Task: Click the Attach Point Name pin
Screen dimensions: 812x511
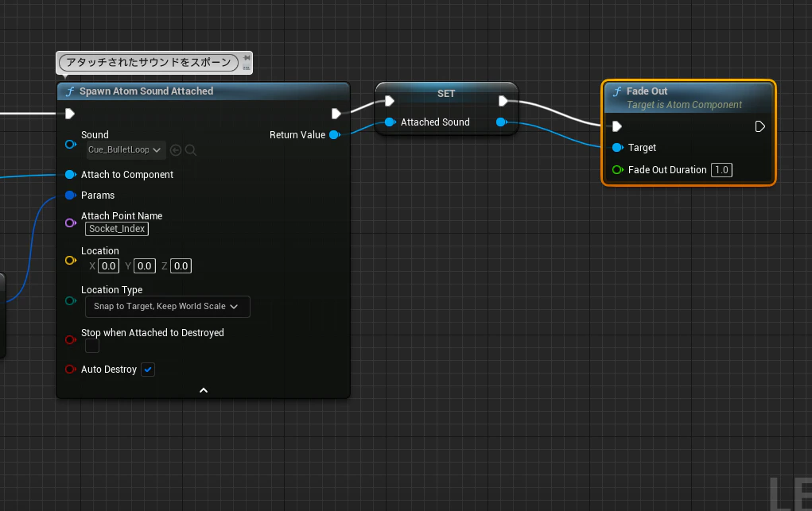Action: [x=71, y=223]
